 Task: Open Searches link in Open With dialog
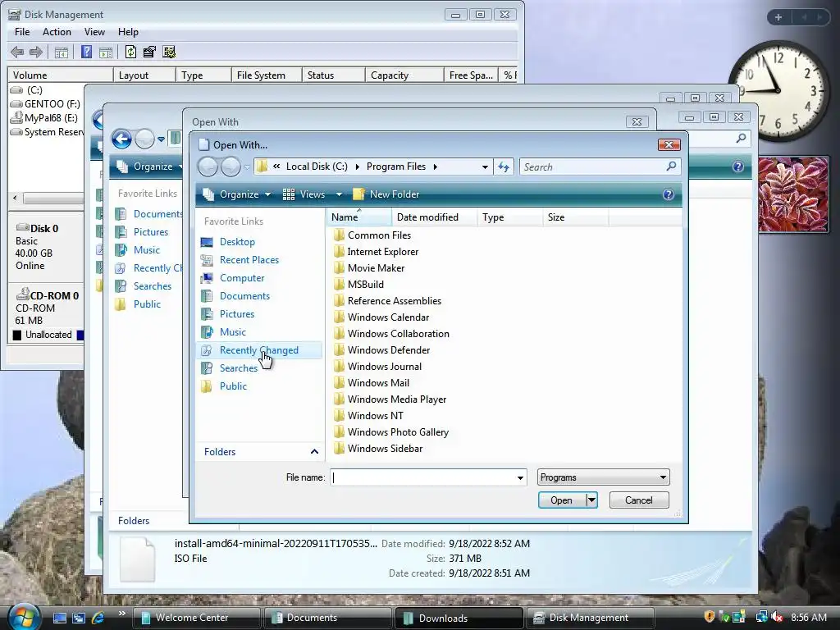[239, 368]
